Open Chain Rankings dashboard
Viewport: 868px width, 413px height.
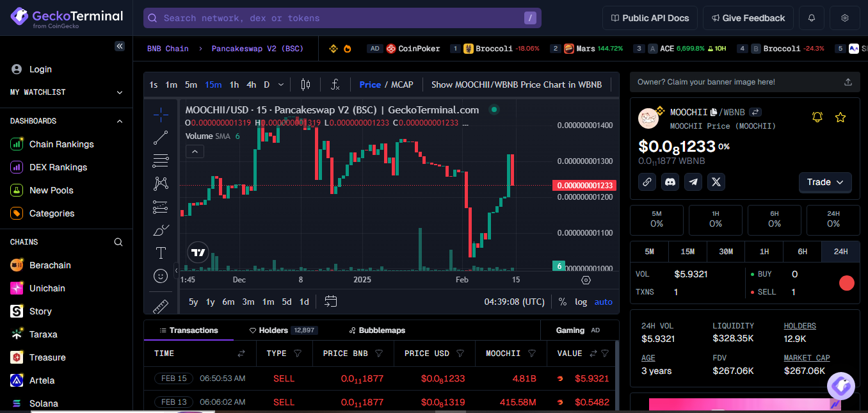(61, 144)
